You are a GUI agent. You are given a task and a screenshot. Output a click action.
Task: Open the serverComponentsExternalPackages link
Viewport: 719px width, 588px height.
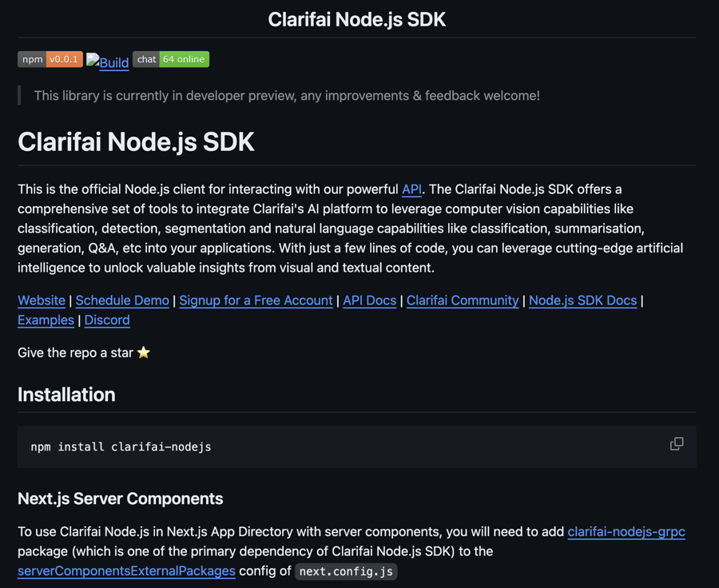(x=126, y=570)
